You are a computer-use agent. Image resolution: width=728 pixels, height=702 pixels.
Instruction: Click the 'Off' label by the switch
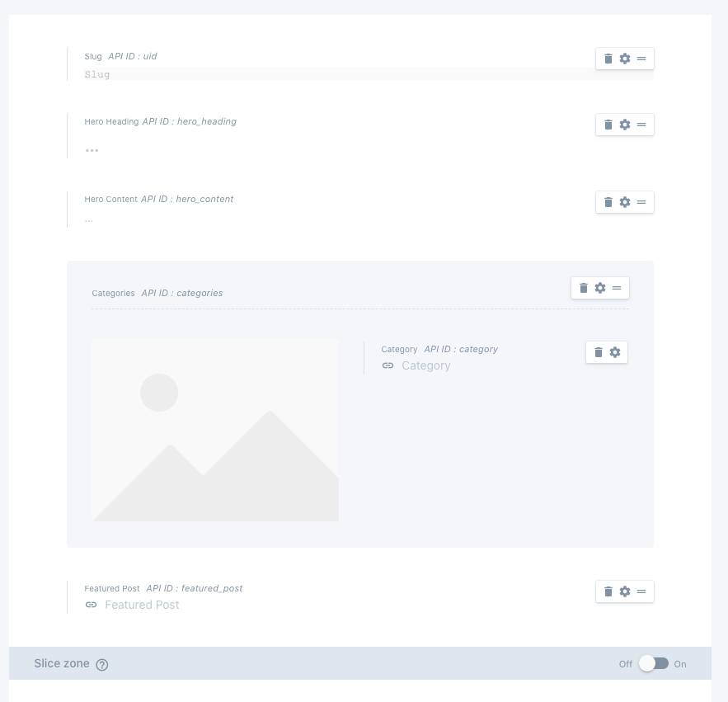pos(626,664)
